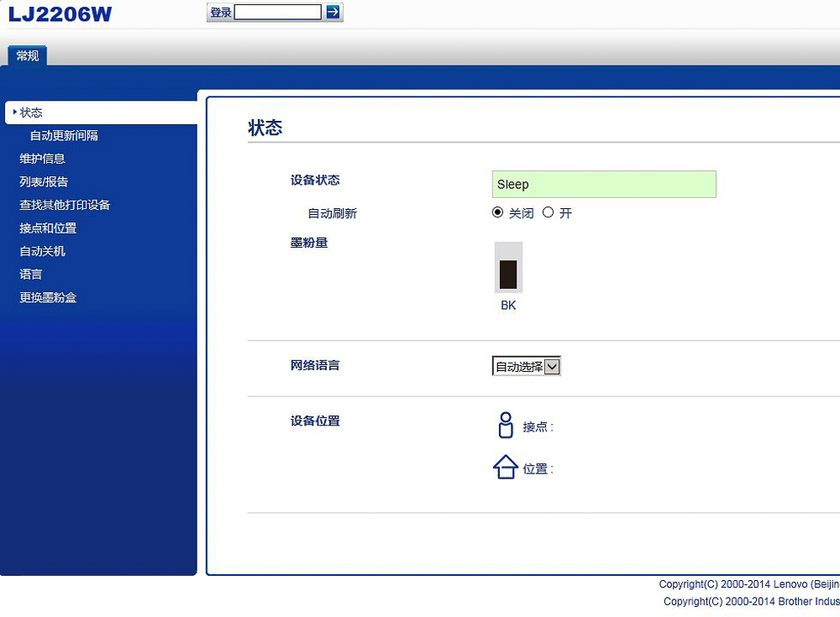Click the login submit arrow icon
This screenshot has width=840, height=617.
click(333, 12)
